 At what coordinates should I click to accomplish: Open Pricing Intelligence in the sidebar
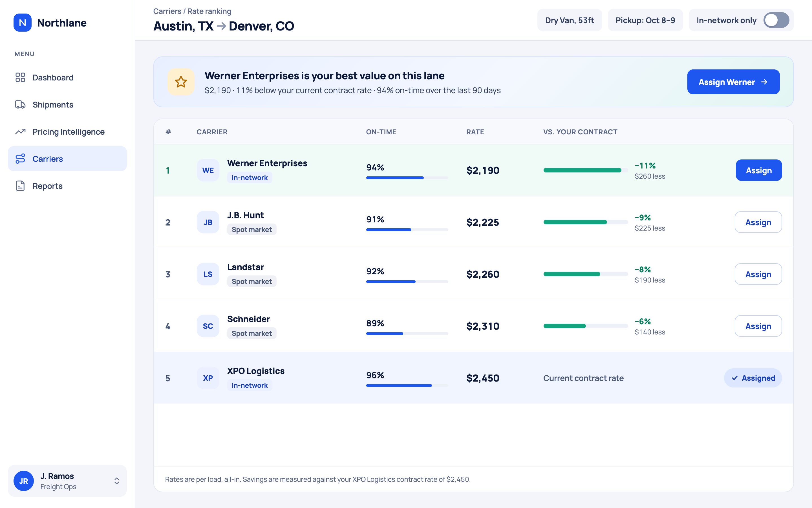tap(67, 132)
